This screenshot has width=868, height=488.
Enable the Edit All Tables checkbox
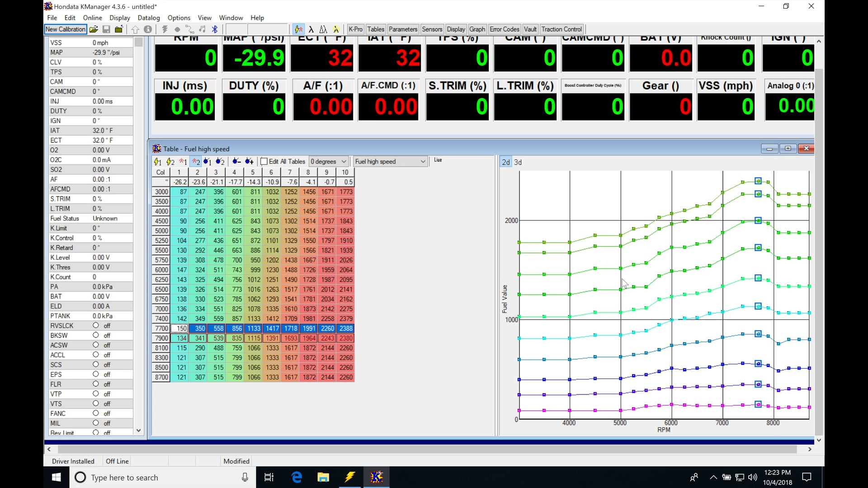264,161
